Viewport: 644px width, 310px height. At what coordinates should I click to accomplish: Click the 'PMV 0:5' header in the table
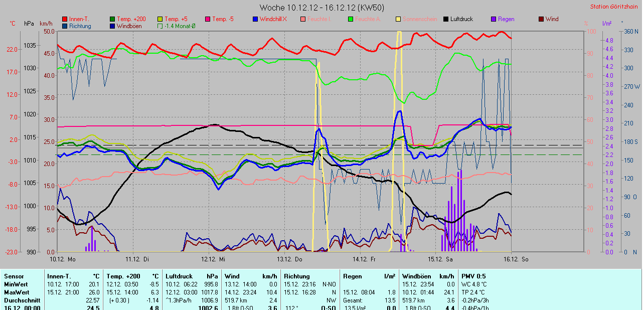pos(473,276)
